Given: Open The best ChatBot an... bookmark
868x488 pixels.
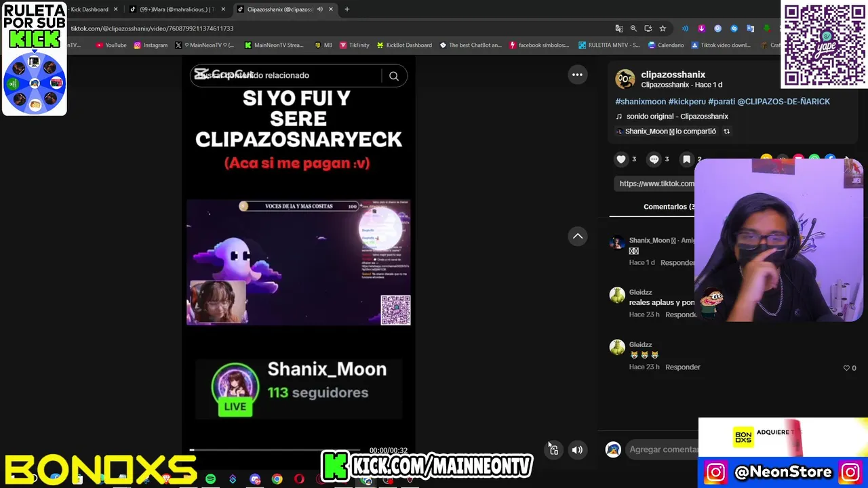Looking at the screenshot, I should tap(471, 45).
